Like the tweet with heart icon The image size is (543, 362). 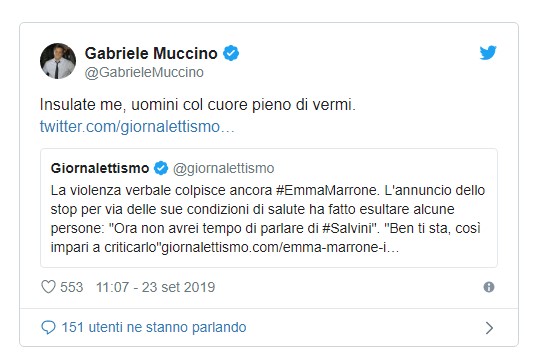48,287
